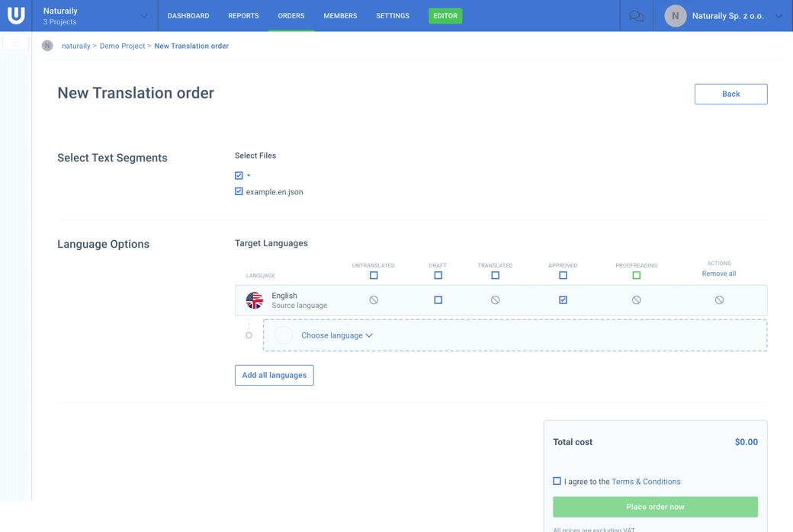The width and height of the screenshot is (793, 532).
Task: Go to the Dashboard tab
Action: (188, 16)
